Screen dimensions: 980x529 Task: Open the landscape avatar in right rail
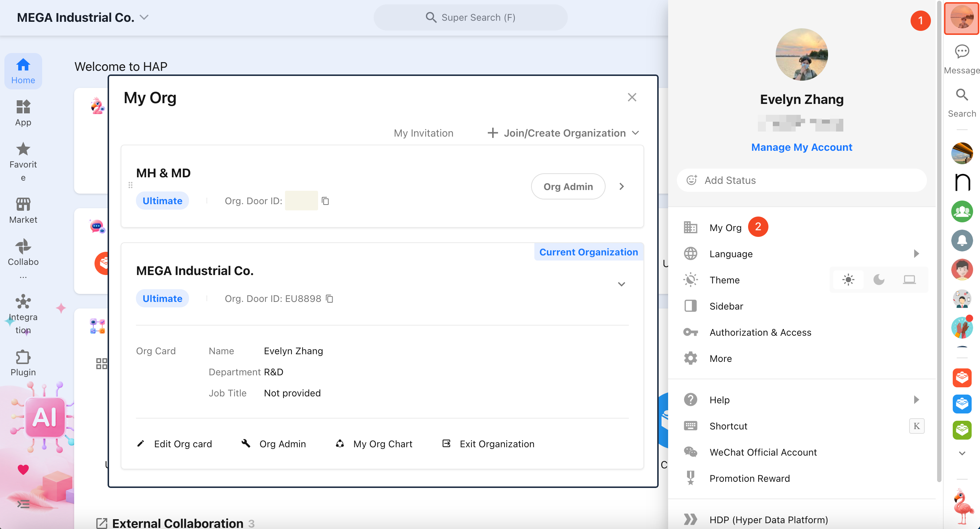(962, 153)
